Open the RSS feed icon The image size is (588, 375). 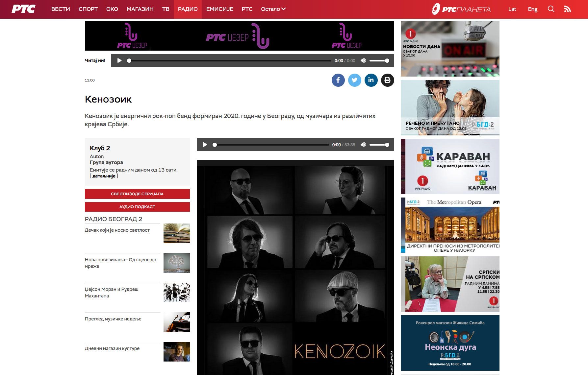[x=567, y=9]
